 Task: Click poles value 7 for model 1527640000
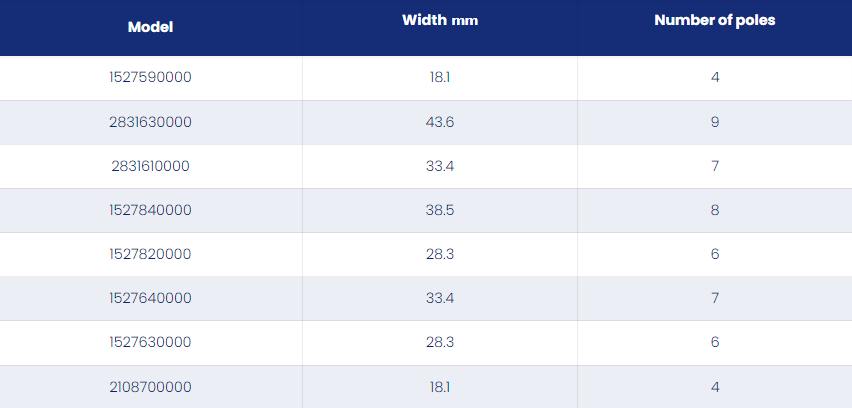pyautogui.click(x=715, y=298)
